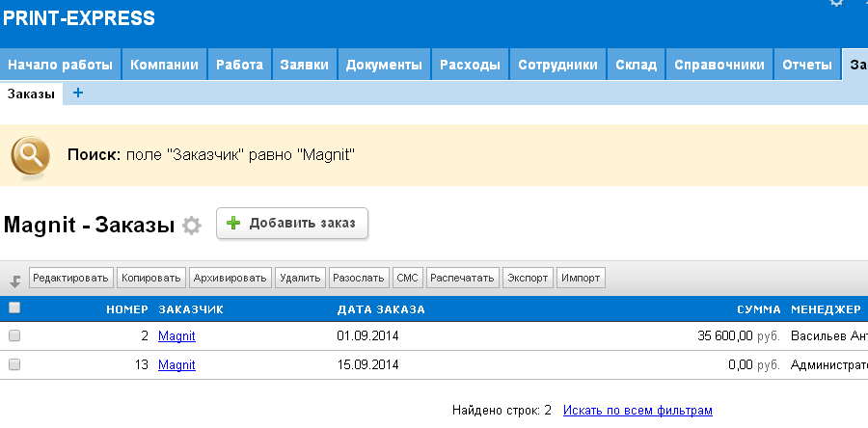Open the gear settings next to Magnit - Заказы
The width and height of the screenshot is (868, 428).
192,225
